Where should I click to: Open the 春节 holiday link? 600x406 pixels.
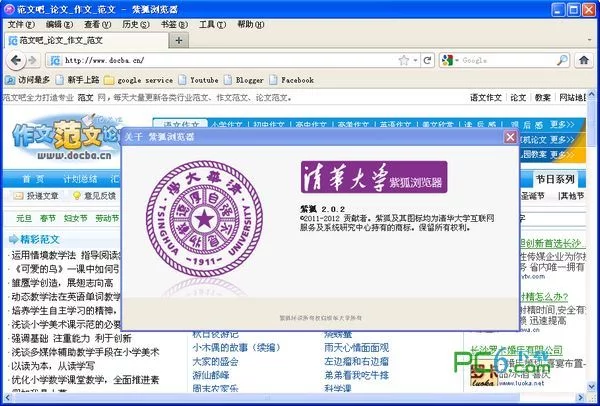point(48,218)
